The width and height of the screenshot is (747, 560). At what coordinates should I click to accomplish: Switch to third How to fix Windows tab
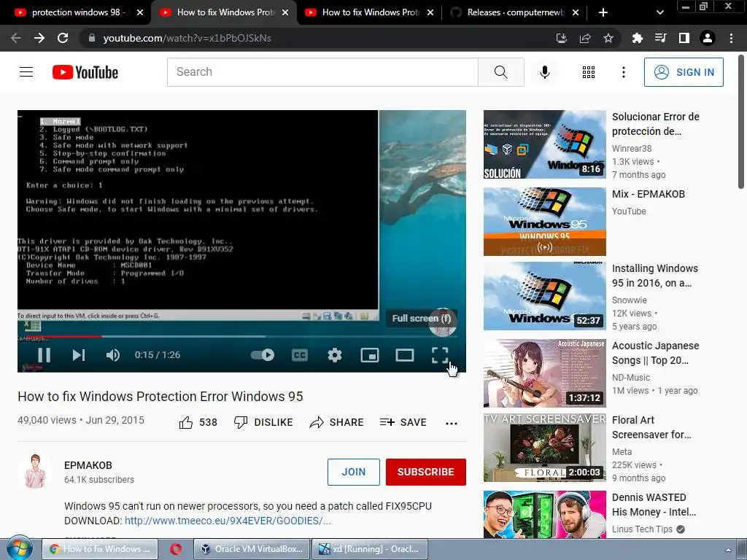point(368,12)
